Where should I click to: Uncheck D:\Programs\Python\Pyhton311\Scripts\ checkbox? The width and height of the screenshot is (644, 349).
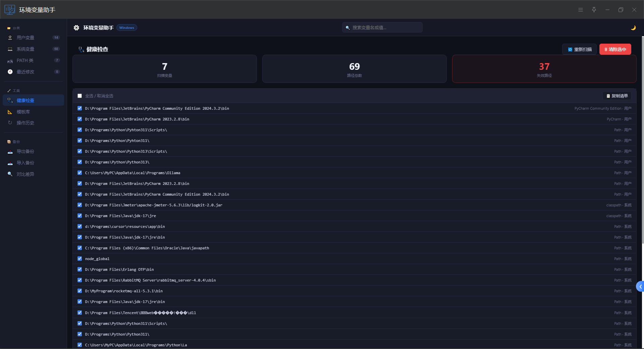[79, 130]
